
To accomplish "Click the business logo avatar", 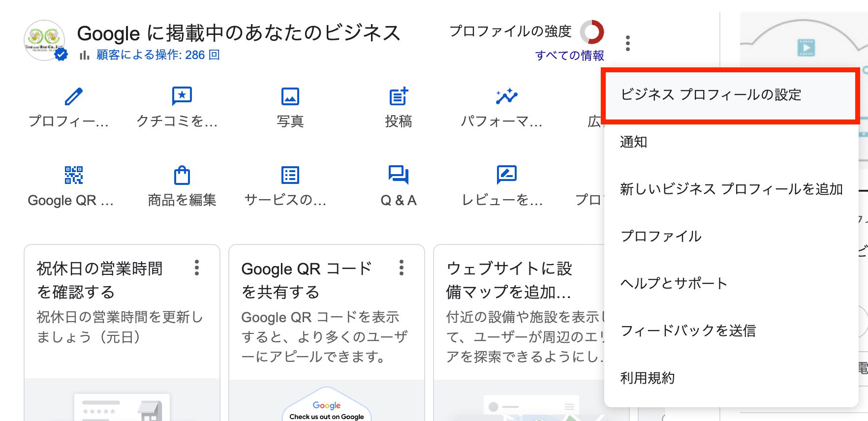I will (44, 39).
